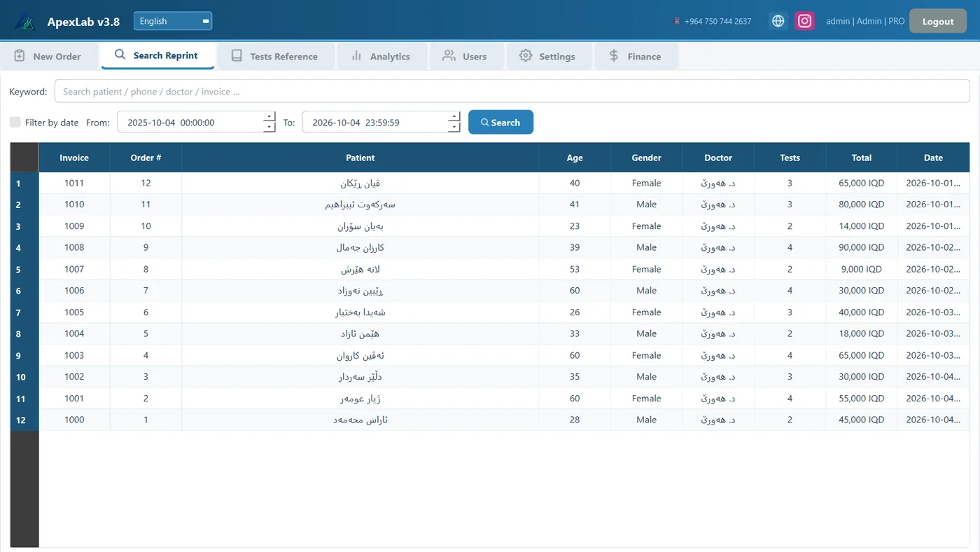Image resolution: width=980 pixels, height=552 pixels.
Task: Click age cell 53
Action: 575,269
